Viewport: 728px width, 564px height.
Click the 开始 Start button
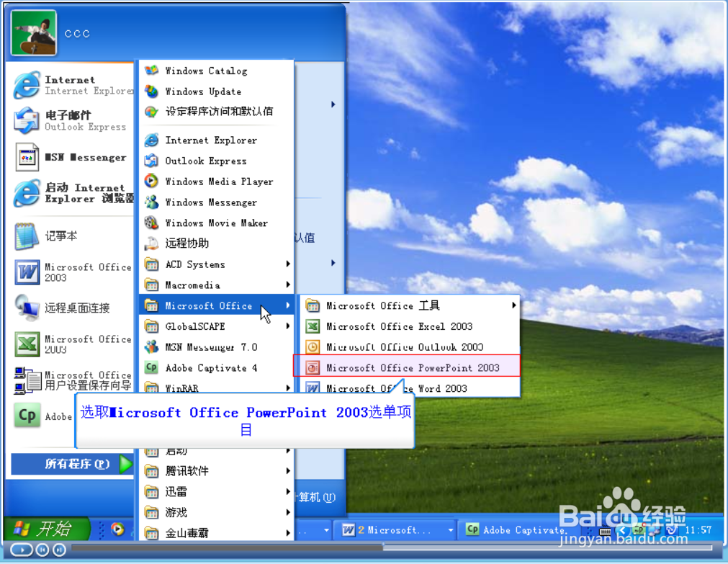click(x=46, y=529)
